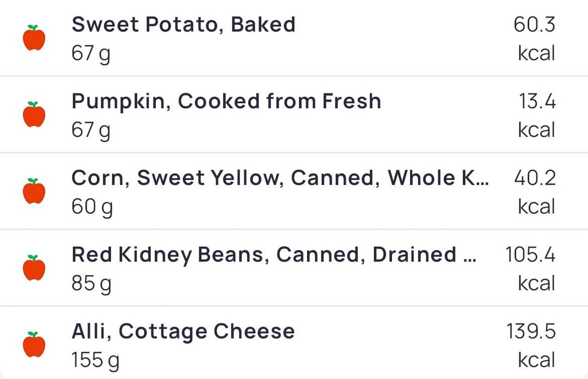Select the 85 g serving under Kidney Beans

coord(91,284)
